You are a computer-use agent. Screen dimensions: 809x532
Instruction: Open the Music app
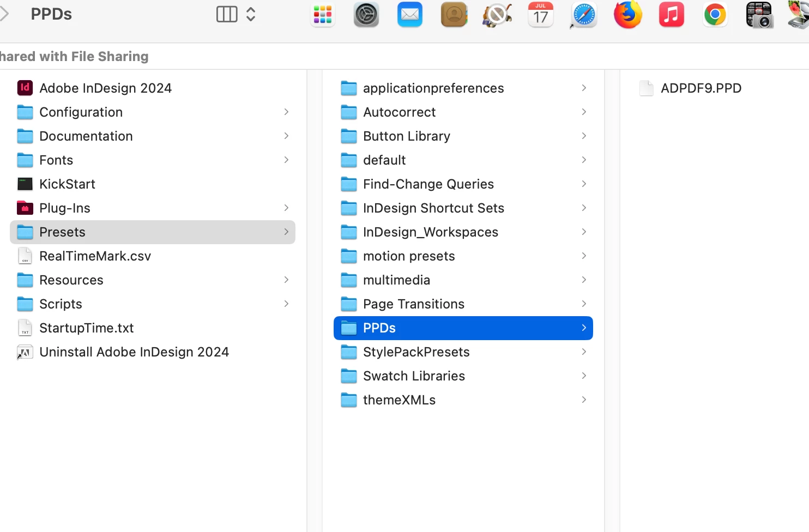click(x=672, y=15)
